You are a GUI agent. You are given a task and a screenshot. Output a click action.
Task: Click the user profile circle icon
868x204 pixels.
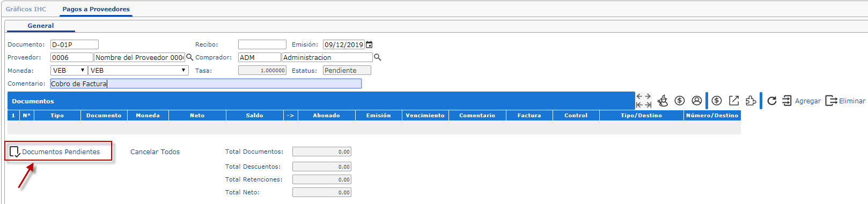pyautogui.click(x=697, y=101)
